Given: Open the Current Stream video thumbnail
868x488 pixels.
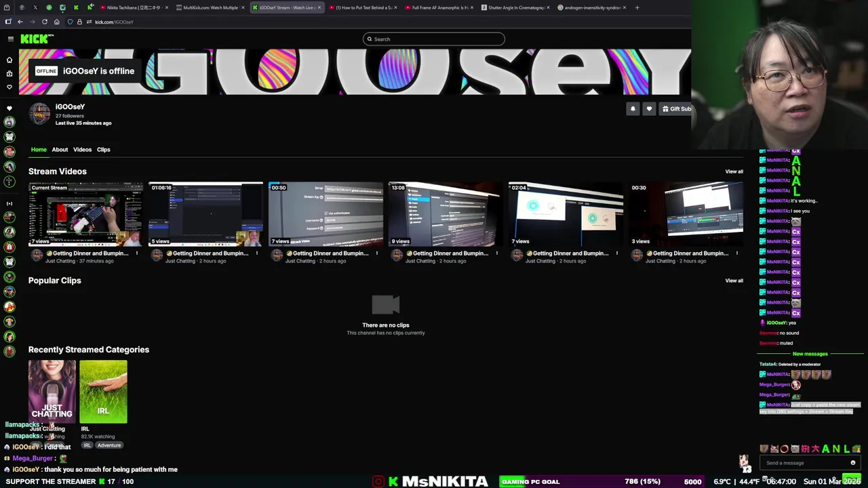Looking at the screenshot, I should pyautogui.click(x=85, y=213).
